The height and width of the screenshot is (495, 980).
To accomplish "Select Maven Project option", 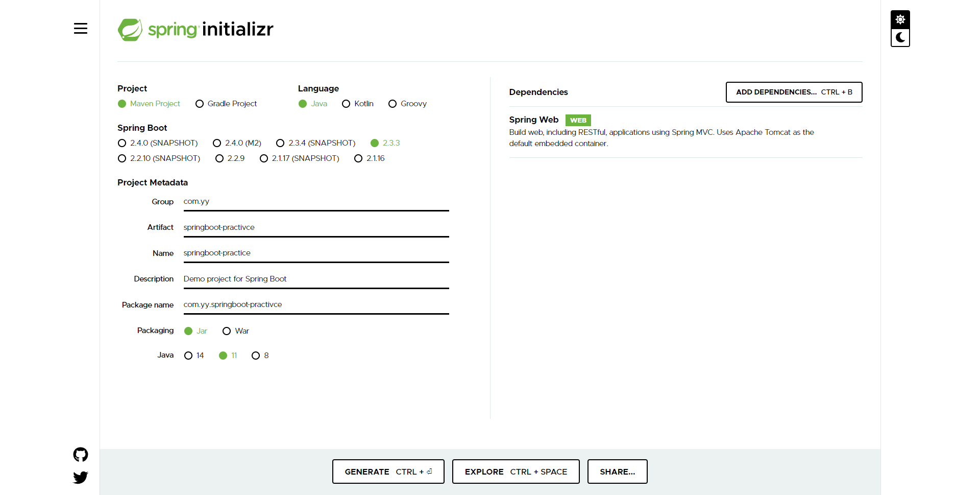I will coord(149,104).
